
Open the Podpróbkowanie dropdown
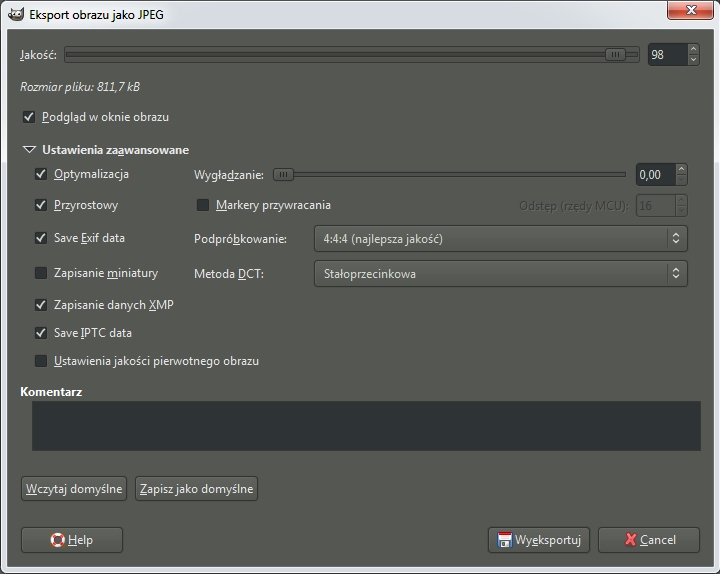click(499, 239)
